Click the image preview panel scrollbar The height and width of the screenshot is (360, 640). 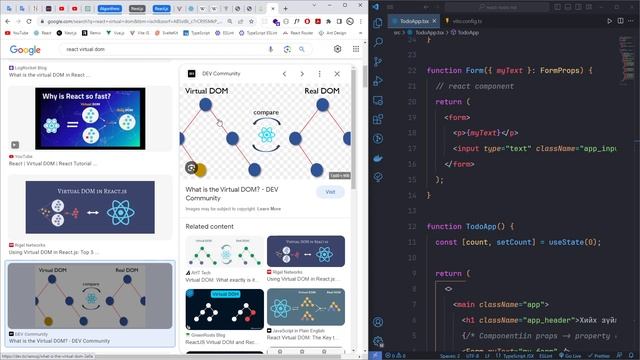353,129
